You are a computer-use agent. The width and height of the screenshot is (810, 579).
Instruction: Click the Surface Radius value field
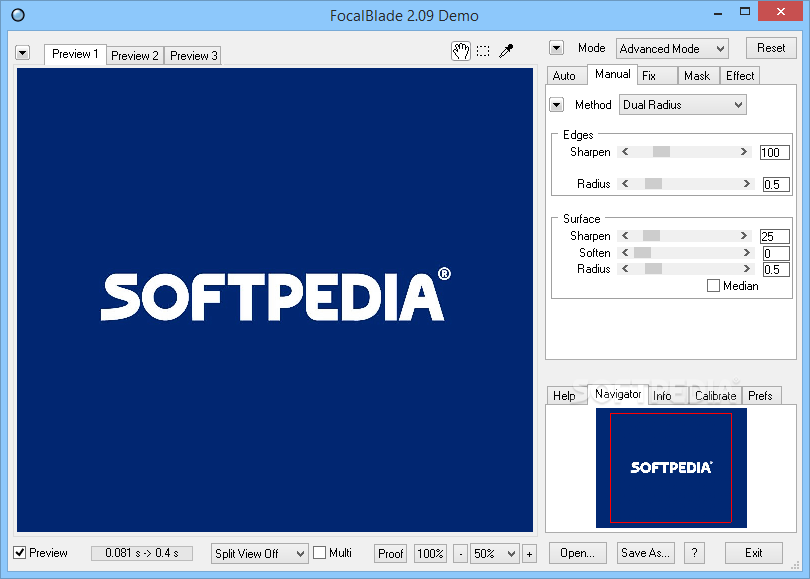pyautogui.click(x=776, y=269)
